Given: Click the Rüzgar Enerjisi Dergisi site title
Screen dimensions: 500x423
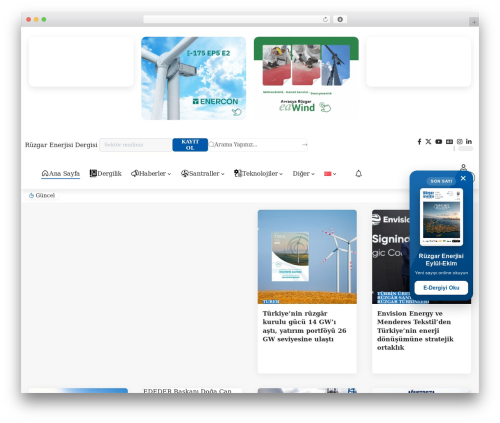Looking at the screenshot, I should pyautogui.click(x=61, y=145).
